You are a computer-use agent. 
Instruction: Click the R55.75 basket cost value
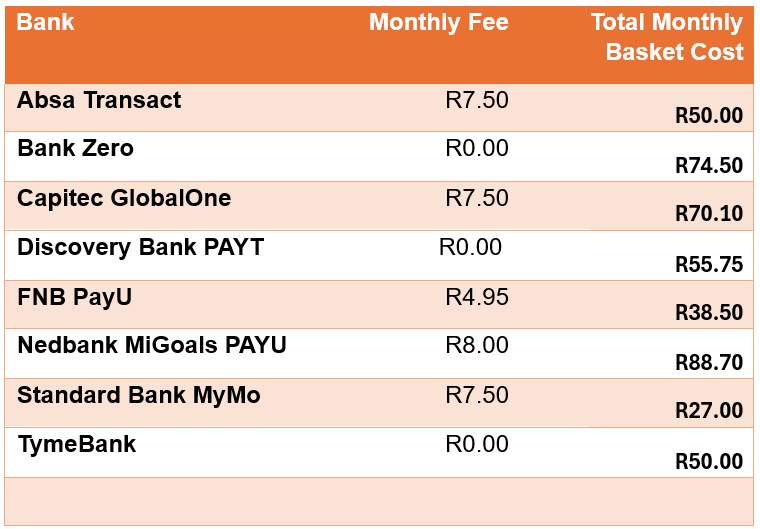tap(709, 264)
